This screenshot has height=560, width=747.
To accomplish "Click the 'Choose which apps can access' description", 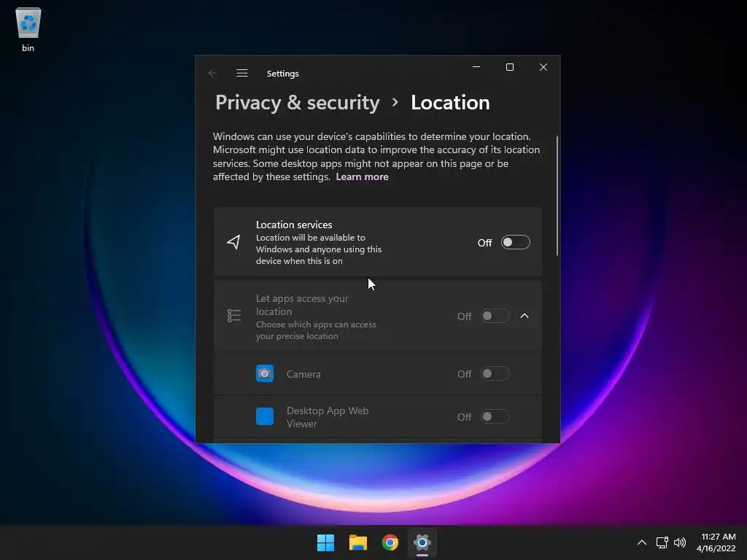I will pos(316,330).
